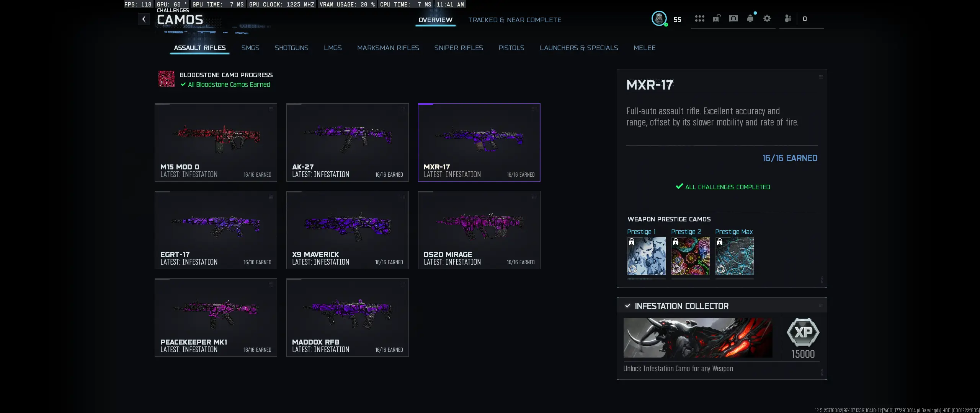Select the M15 MOD 0 weapon card

pos(216,142)
